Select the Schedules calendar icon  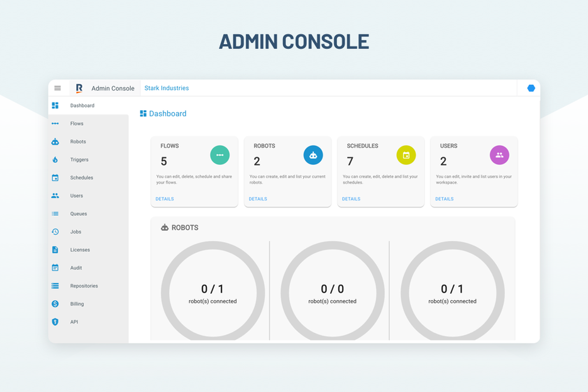click(57, 177)
